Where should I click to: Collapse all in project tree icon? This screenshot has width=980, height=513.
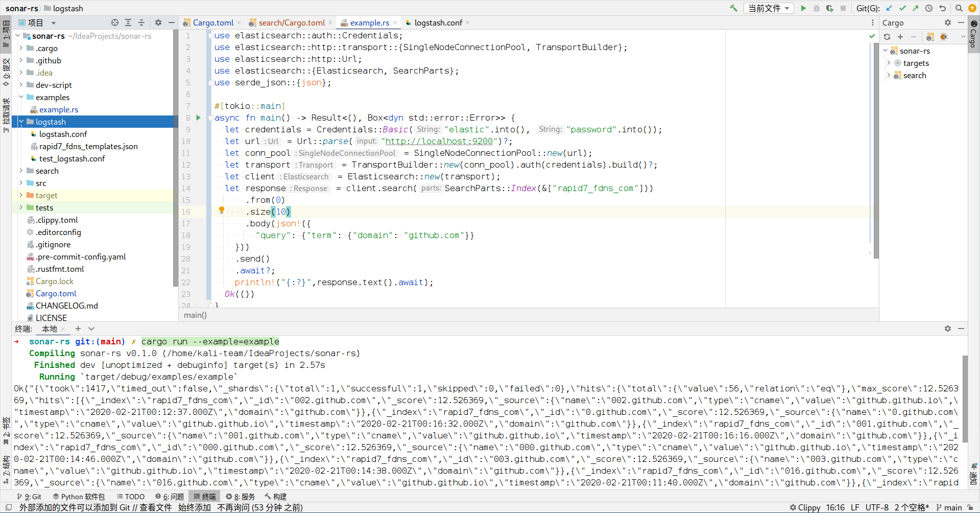141,22
